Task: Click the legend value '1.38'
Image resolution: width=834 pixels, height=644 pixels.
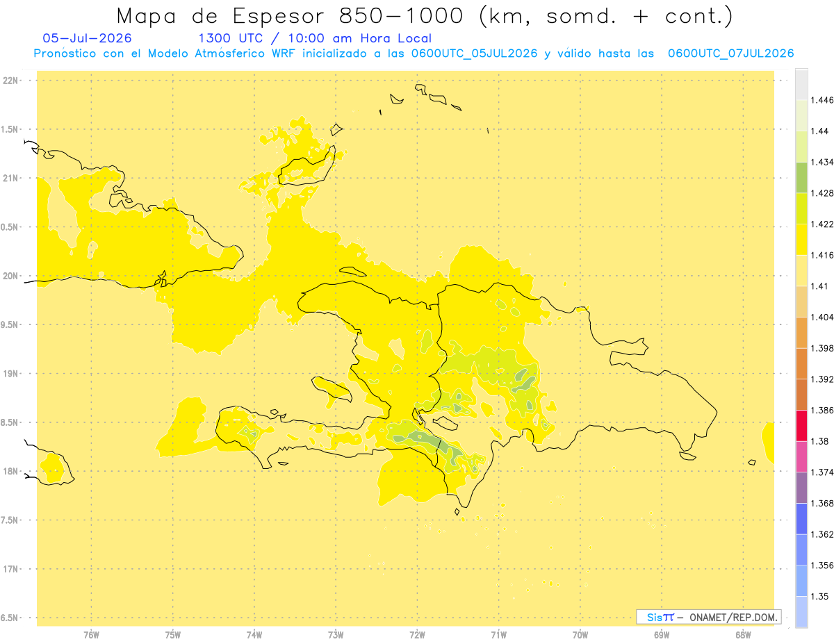Action: click(x=819, y=441)
